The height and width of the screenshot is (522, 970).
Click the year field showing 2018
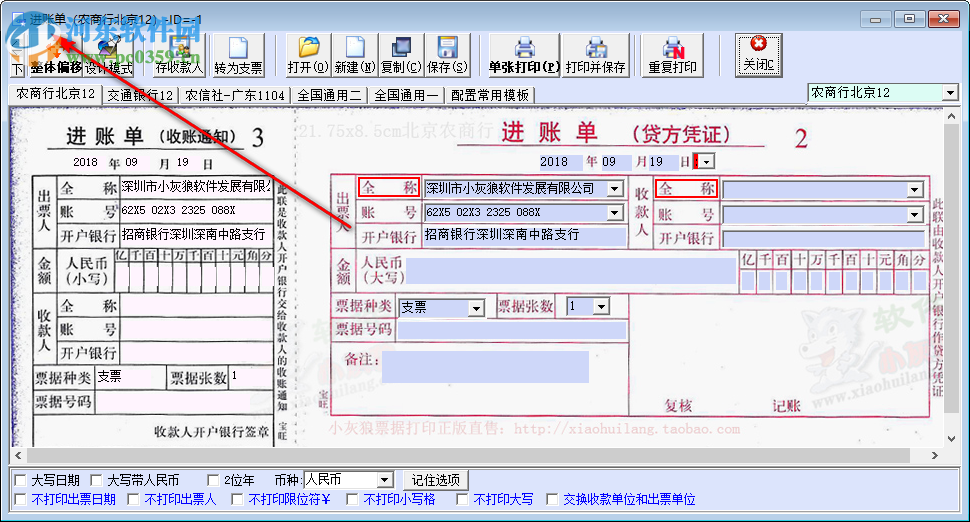tap(560, 162)
